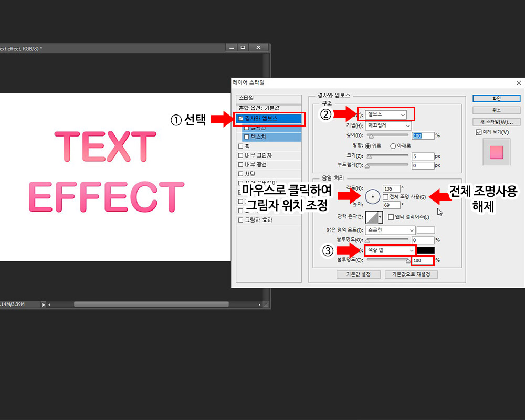
Task: Select the 텍스처 row label
Action: pos(258,136)
